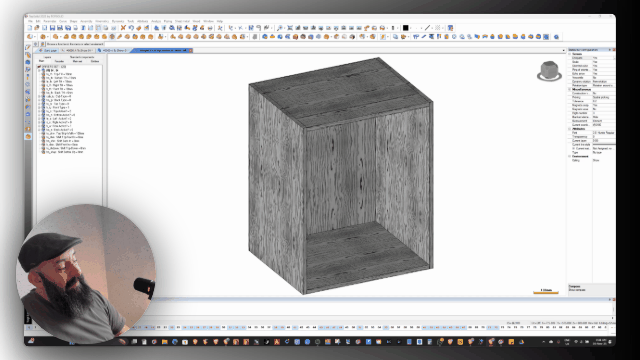The image size is (640, 360).
Task: Select the 'Left Th = 18mm' tree row
Action: click(59, 81)
